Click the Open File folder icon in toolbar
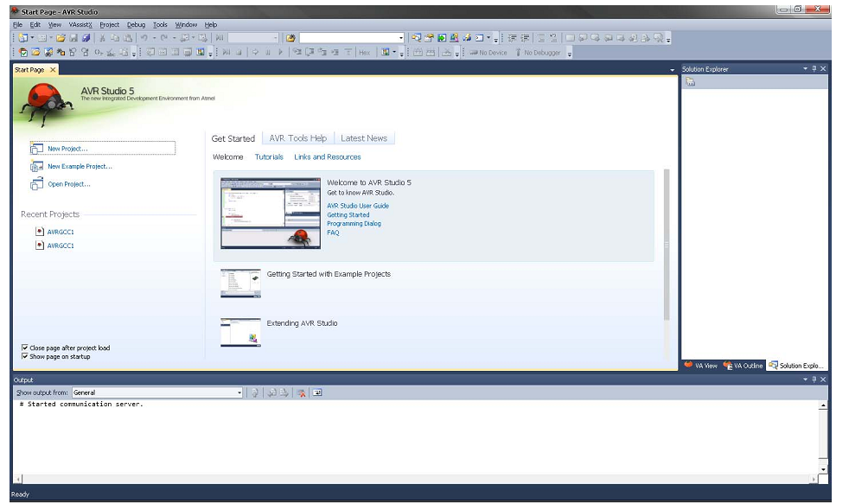Viewport: 849px width, 504px height. (x=61, y=38)
